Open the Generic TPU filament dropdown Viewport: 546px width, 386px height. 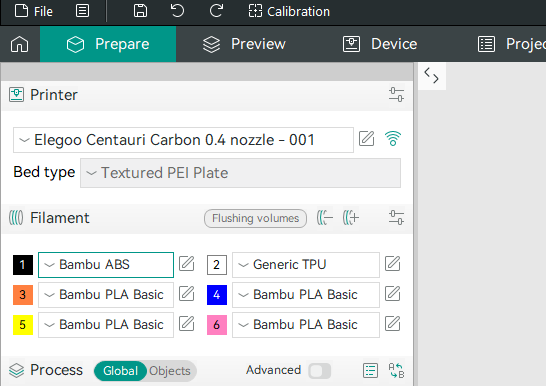pyautogui.click(x=306, y=265)
